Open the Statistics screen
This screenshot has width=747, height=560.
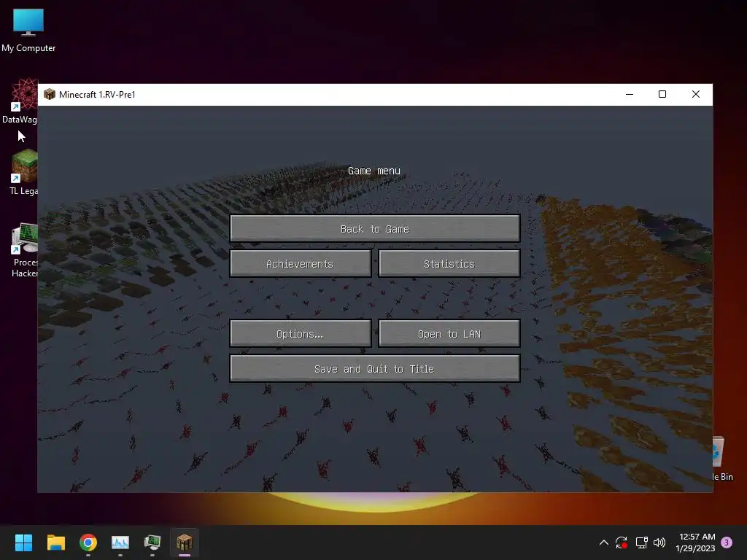[x=449, y=263]
